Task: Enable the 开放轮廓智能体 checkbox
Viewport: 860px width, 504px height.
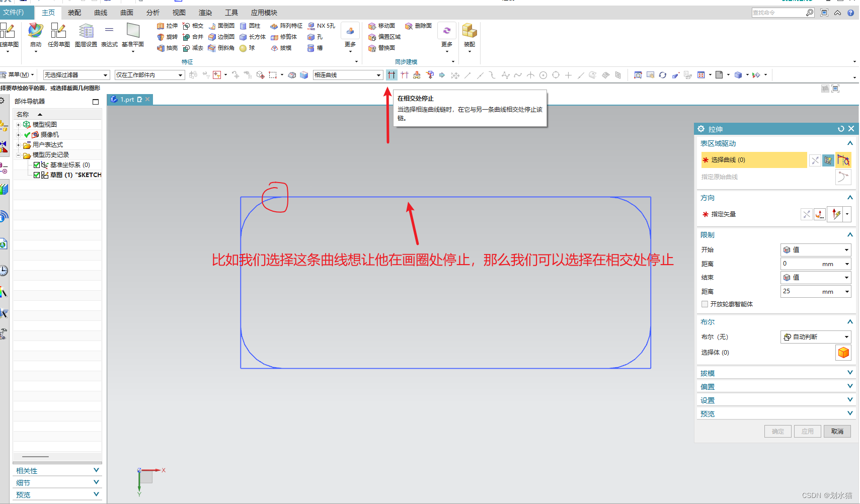Action: [x=705, y=304]
